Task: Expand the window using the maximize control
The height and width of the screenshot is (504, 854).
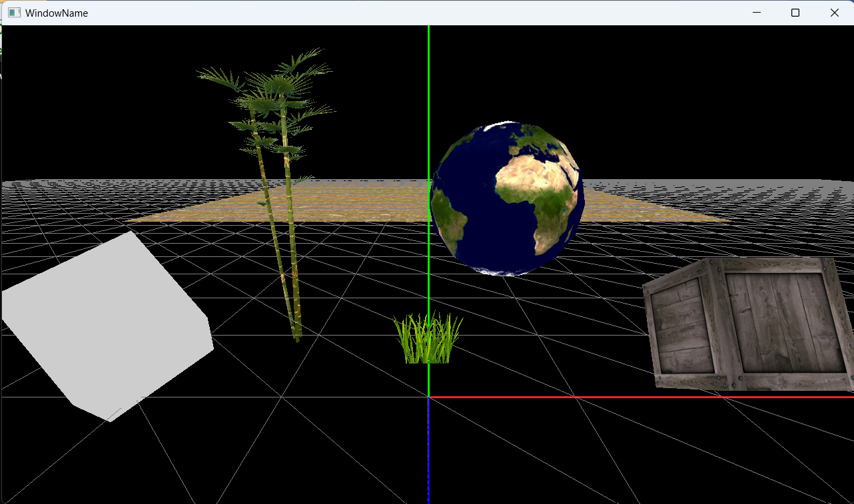Action: (x=795, y=12)
